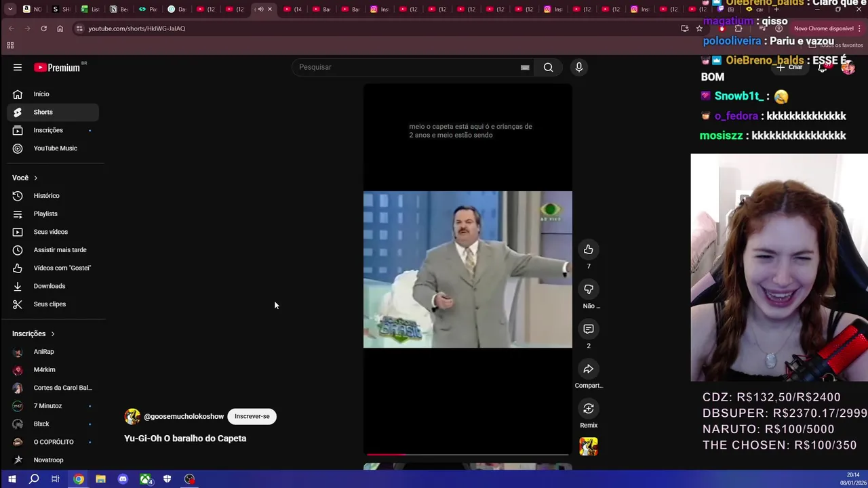Open Vídeos com "Gostei" list
The height and width of the screenshot is (488, 868).
pos(53,268)
